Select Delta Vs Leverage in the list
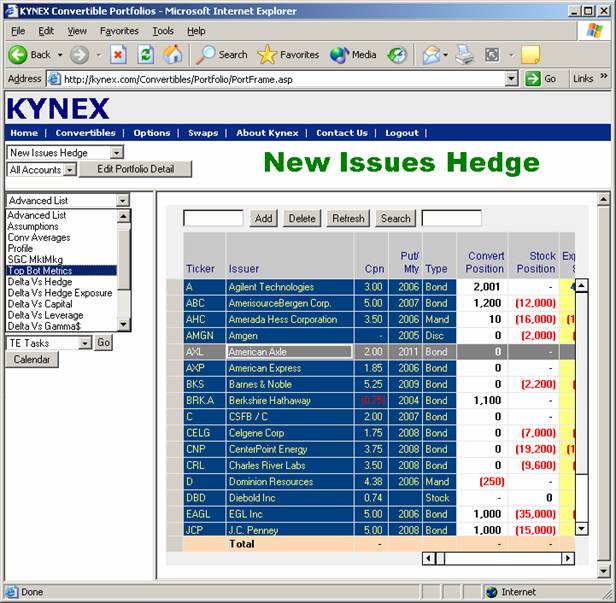616x603 pixels. [x=62, y=315]
